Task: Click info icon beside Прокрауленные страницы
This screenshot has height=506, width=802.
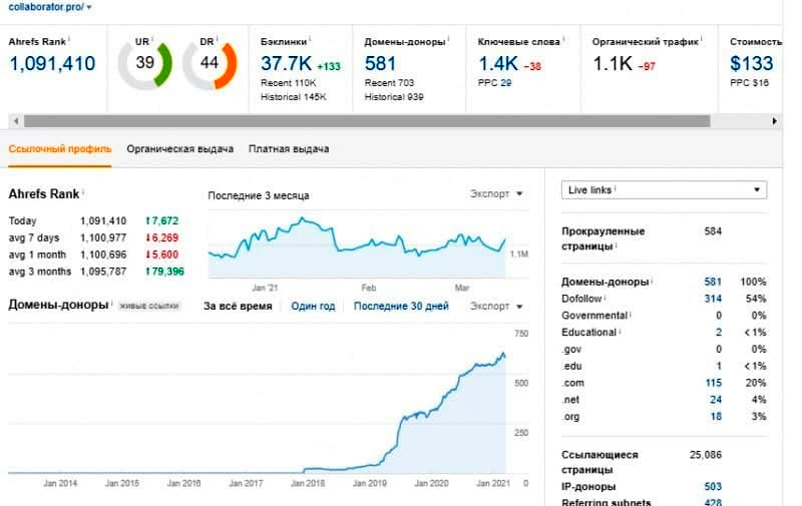Action: (616, 245)
